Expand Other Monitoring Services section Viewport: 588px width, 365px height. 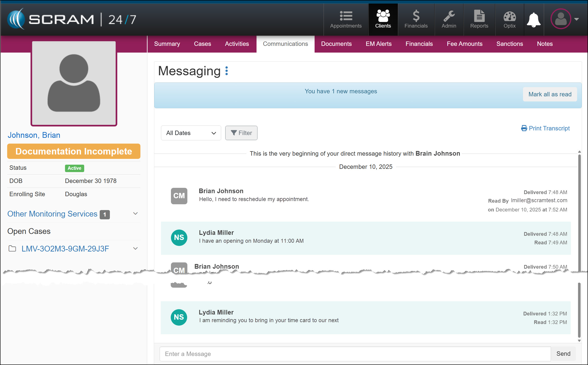click(x=136, y=214)
